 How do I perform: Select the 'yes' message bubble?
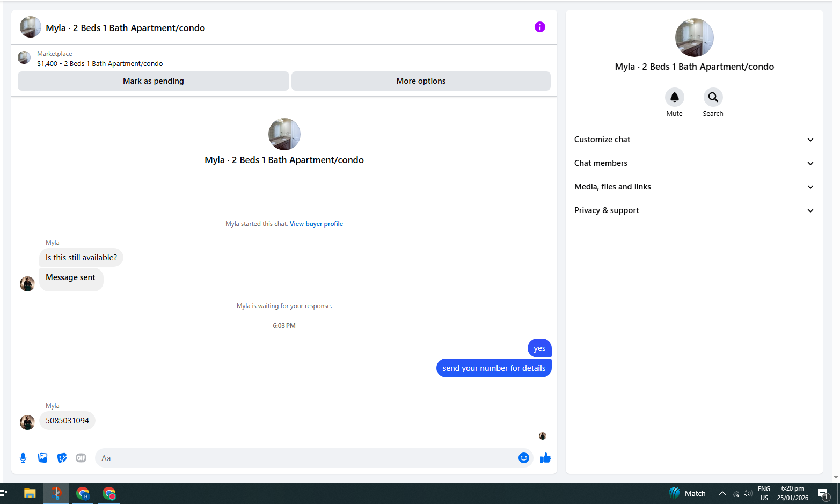click(539, 348)
